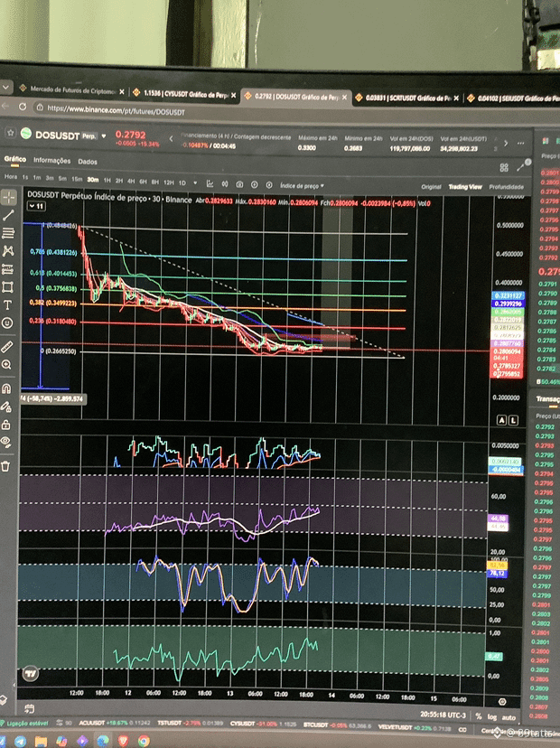Image resolution: width=560 pixels, height=748 pixels.
Task: Toggle magnet mode for drawings
Action: tap(6, 388)
